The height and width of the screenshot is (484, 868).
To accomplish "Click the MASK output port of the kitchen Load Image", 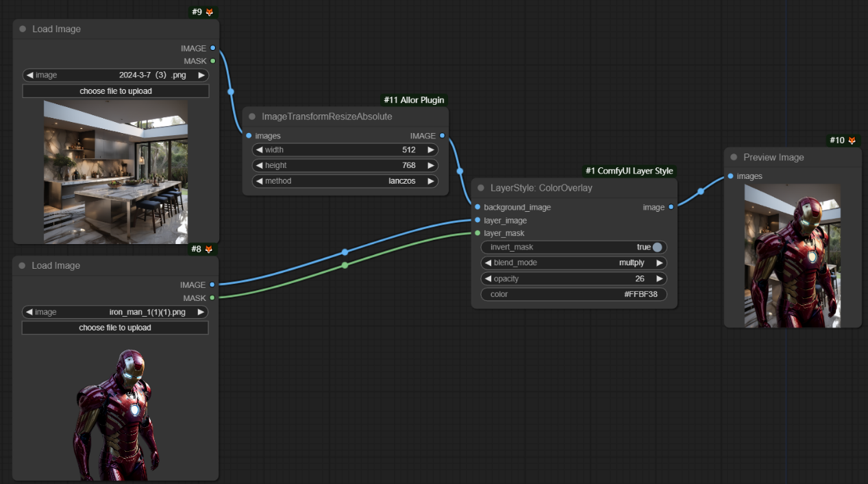I will [213, 61].
